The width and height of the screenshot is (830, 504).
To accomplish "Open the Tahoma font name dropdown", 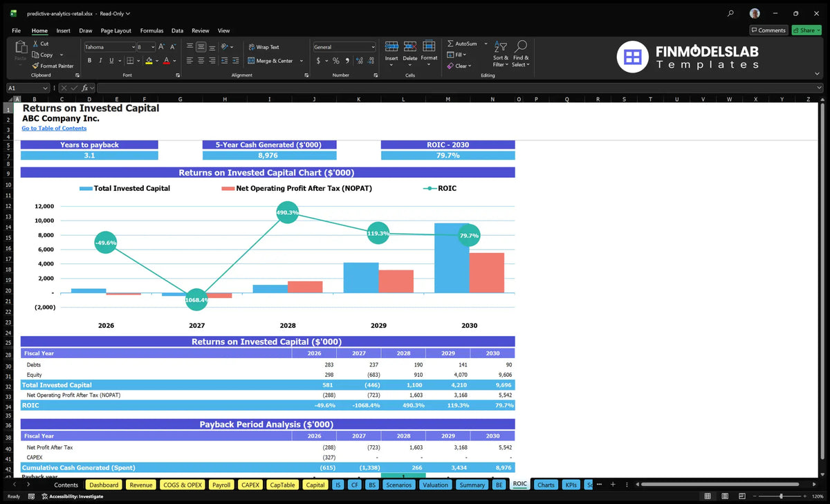I will tap(132, 47).
